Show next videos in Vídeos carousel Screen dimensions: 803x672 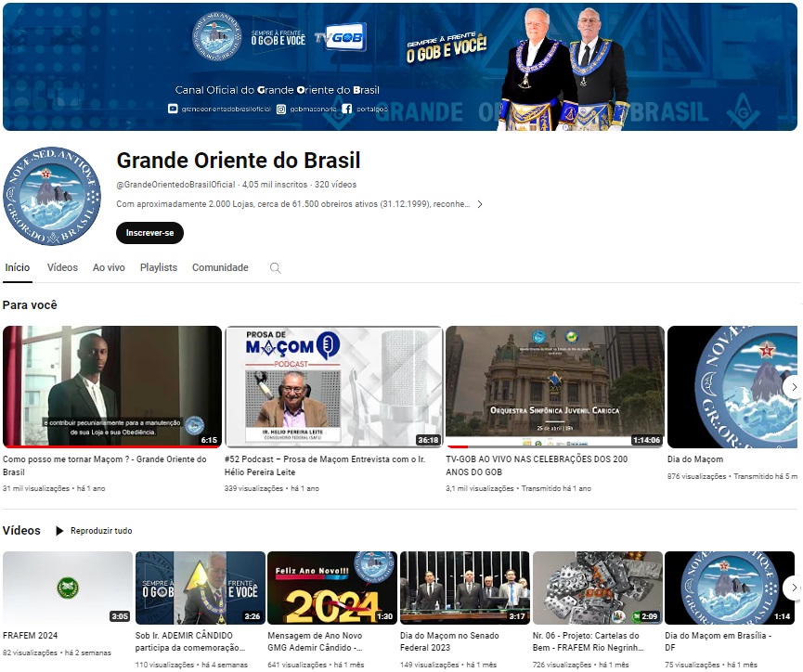793,588
